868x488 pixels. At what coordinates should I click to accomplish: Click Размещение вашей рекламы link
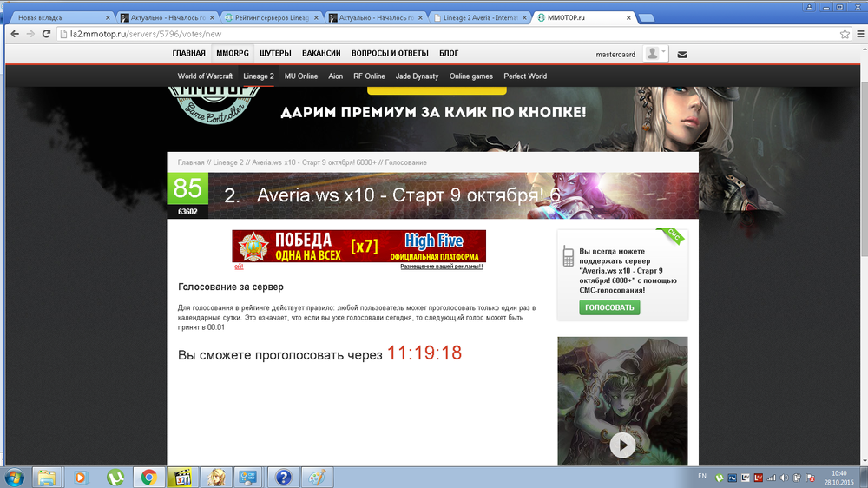click(442, 267)
